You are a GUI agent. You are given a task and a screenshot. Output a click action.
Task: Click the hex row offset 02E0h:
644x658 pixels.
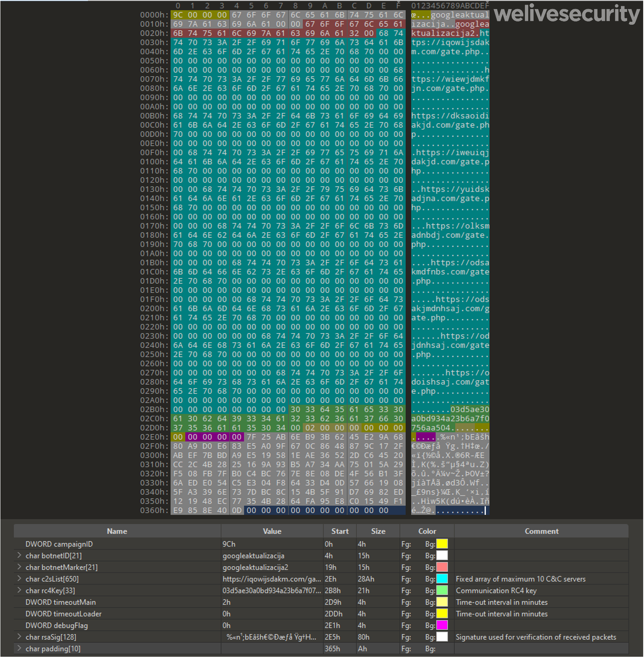pos(154,437)
